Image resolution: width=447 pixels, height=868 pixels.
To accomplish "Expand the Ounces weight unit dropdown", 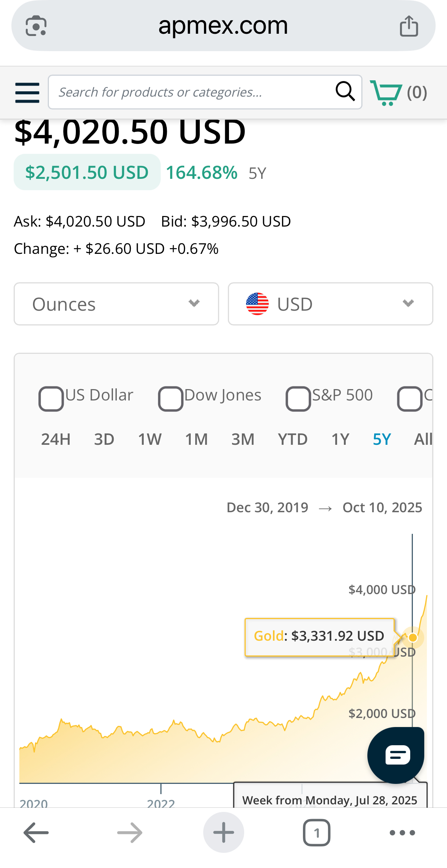I will [116, 304].
